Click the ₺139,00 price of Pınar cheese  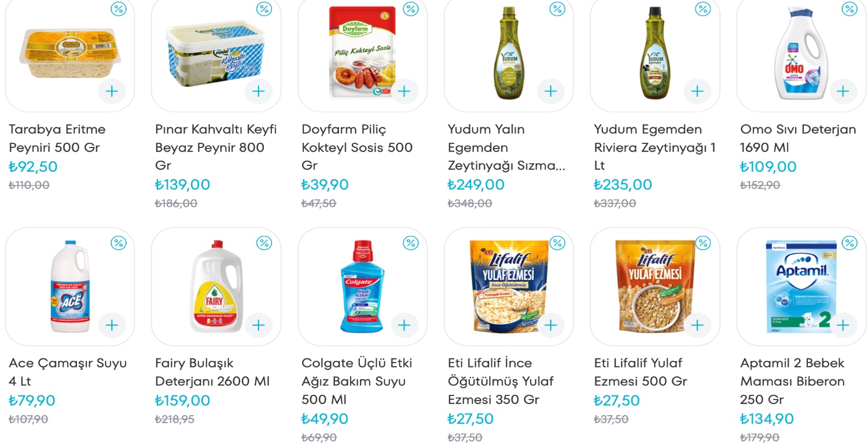182,185
